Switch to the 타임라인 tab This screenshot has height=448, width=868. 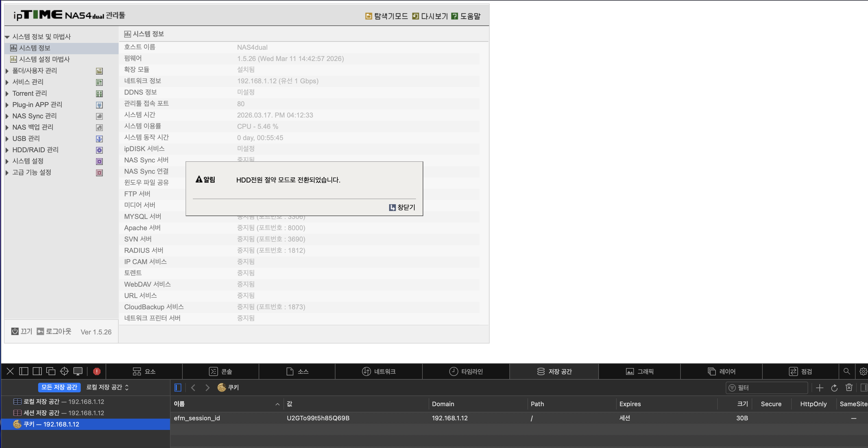tap(466, 371)
